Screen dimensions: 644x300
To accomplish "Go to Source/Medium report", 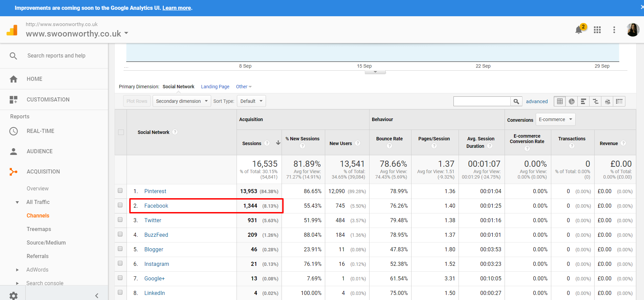I will tap(46, 243).
